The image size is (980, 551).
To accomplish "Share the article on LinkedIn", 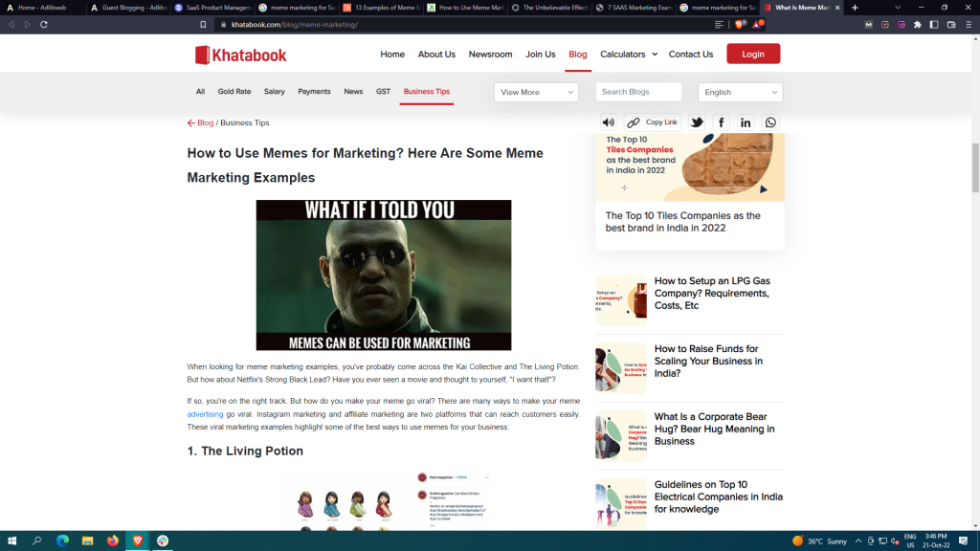I will [745, 122].
